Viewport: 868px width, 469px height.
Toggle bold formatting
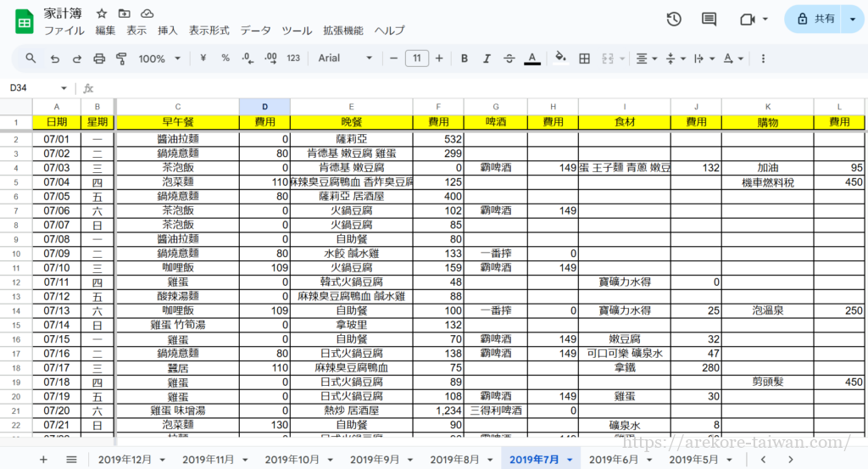tap(465, 59)
